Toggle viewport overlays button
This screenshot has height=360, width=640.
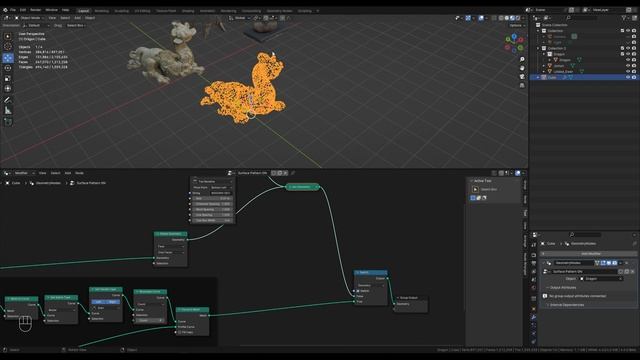click(481, 18)
